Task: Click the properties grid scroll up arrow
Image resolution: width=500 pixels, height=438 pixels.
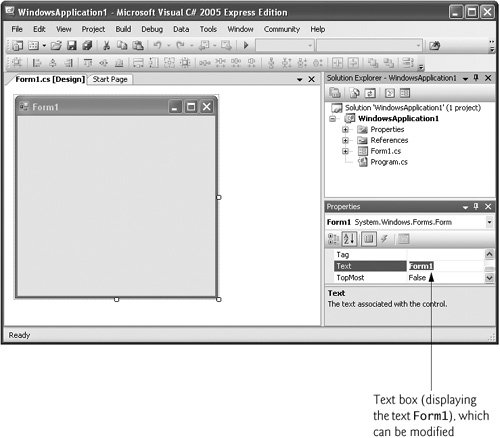Action: tap(489, 255)
